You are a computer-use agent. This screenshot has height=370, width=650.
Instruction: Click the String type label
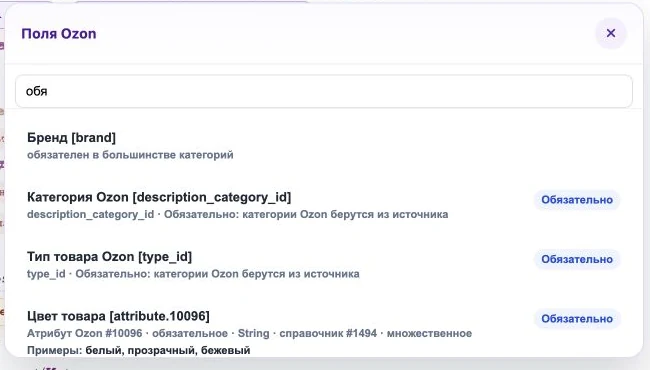(x=253, y=334)
